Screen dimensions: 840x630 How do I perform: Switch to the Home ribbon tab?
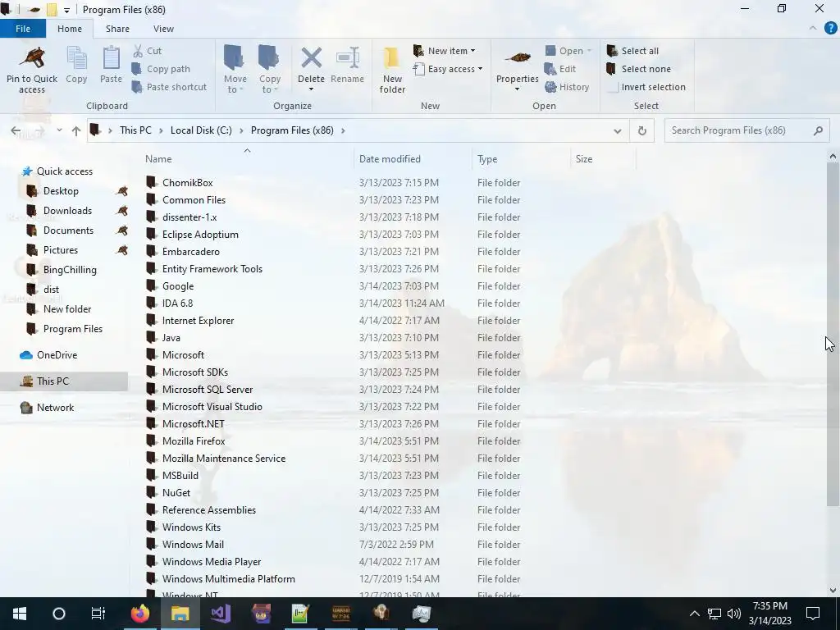70,29
